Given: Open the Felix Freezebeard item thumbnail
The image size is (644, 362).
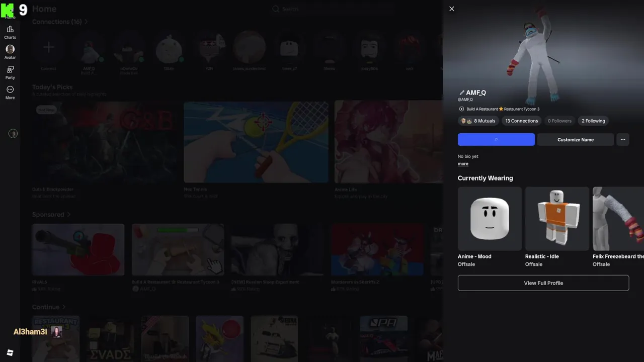Looking at the screenshot, I should click(618, 219).
